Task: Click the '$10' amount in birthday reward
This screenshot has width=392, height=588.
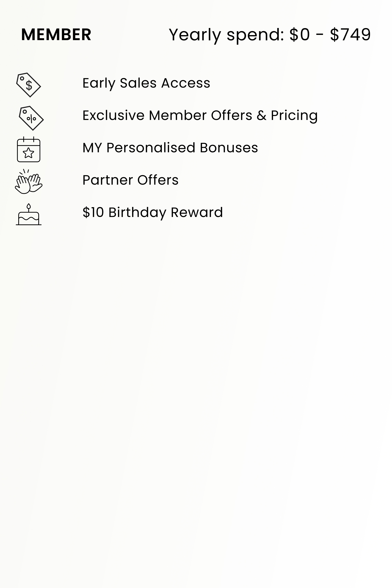Action: (93, 212)
